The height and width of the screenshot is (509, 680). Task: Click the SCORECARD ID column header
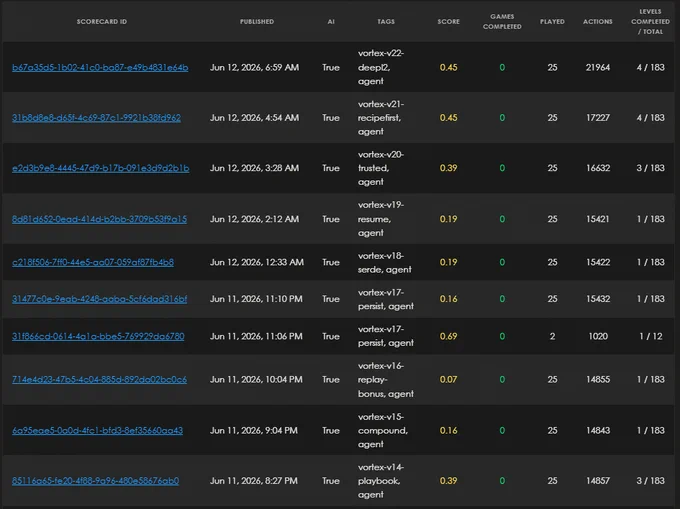(102, 21)
